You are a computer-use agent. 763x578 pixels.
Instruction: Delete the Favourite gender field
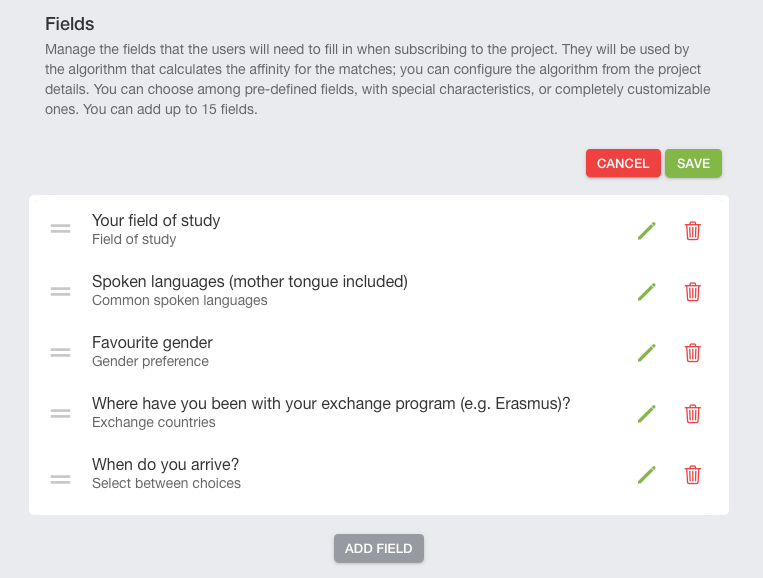tap(692, 353)
